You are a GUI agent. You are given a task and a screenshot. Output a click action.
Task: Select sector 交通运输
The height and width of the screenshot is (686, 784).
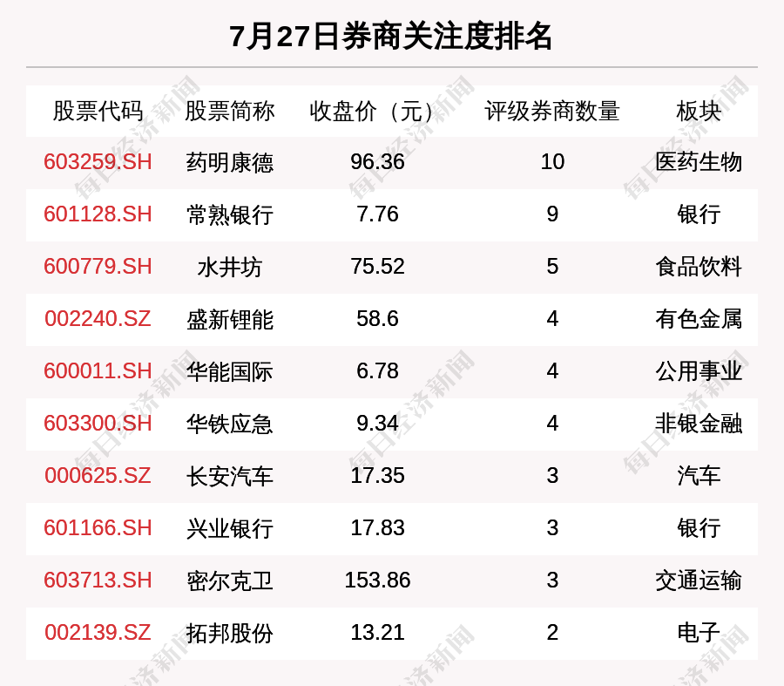pos(699,581)
